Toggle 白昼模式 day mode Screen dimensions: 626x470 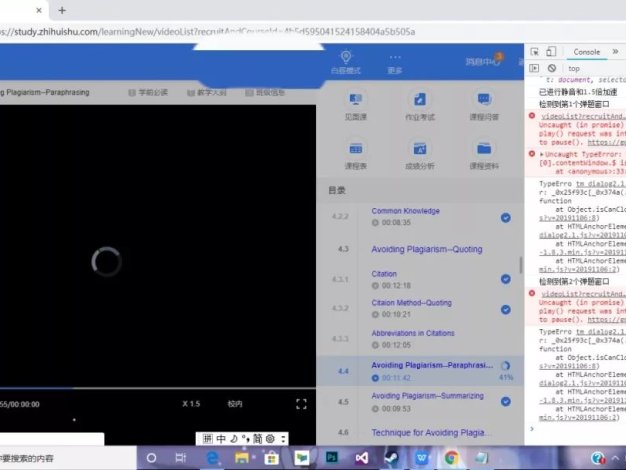point(345,62)
